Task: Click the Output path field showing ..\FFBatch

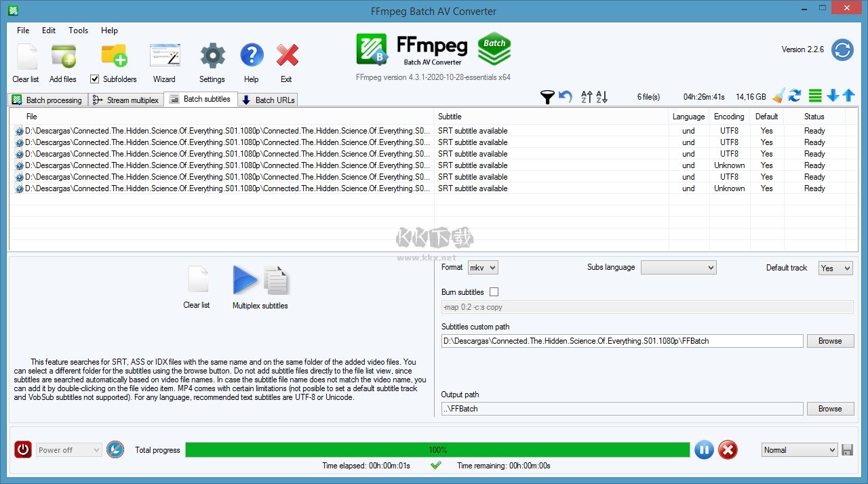Action: (x=623, y=409)
